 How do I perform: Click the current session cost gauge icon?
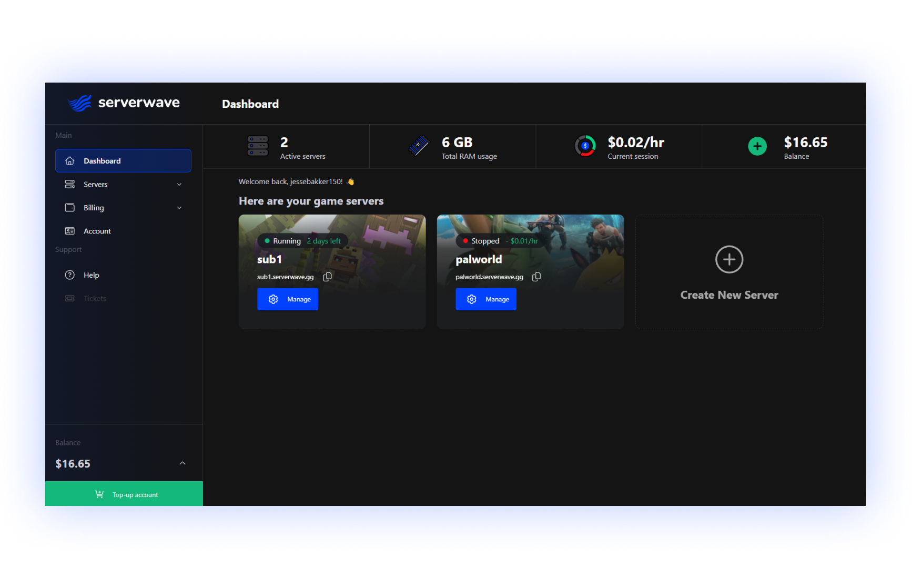[585, 146]
